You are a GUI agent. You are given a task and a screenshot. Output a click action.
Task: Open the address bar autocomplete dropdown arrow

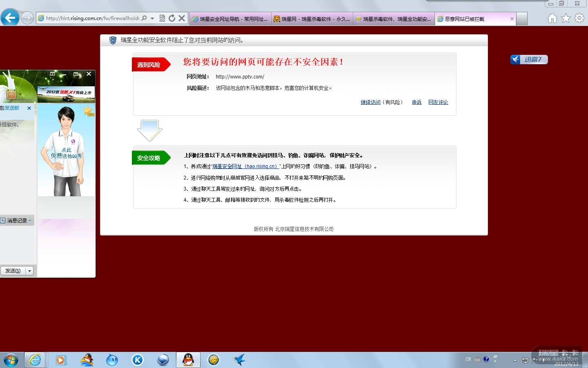[152, 18]
